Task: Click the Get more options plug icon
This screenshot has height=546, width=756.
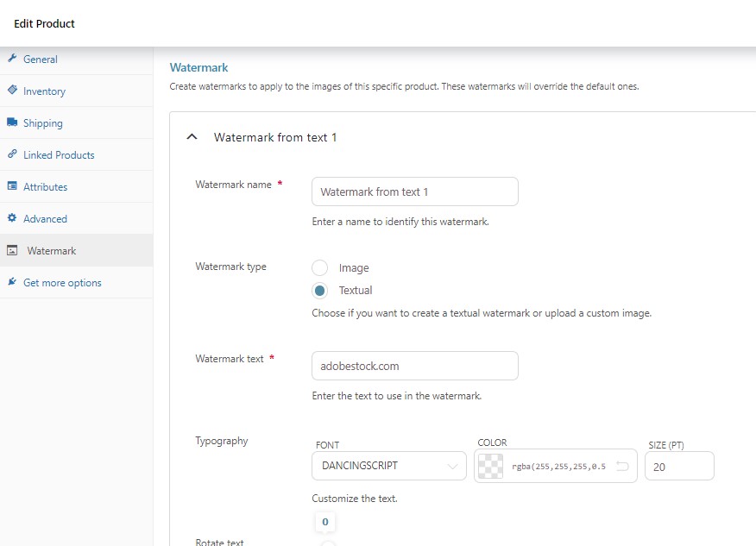Action: click(12, 281)
